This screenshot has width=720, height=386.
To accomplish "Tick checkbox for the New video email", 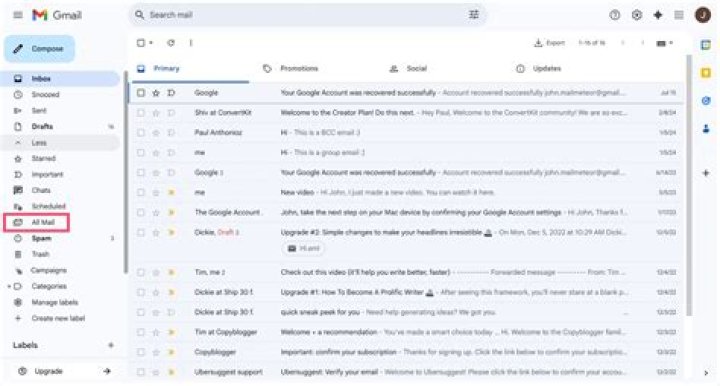I will pyautogui.click(x=141, y=193).
